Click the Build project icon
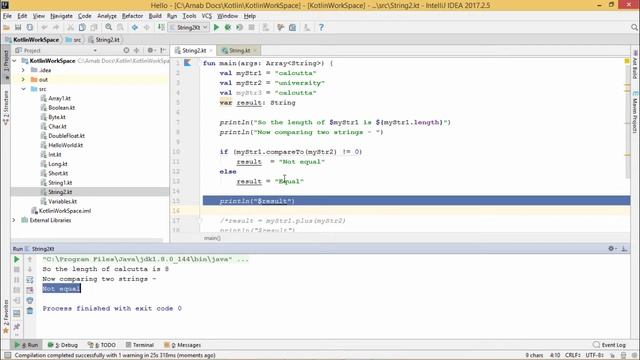 click(161, 27)
